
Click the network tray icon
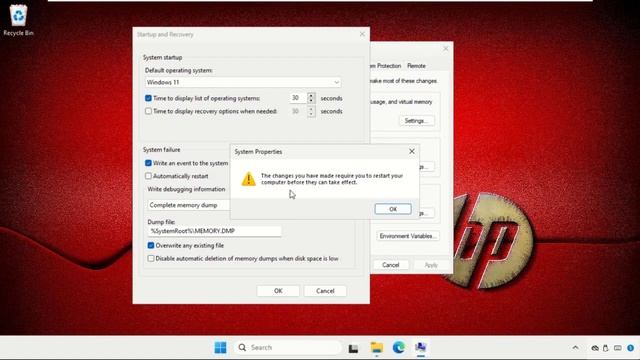[595, 348]
